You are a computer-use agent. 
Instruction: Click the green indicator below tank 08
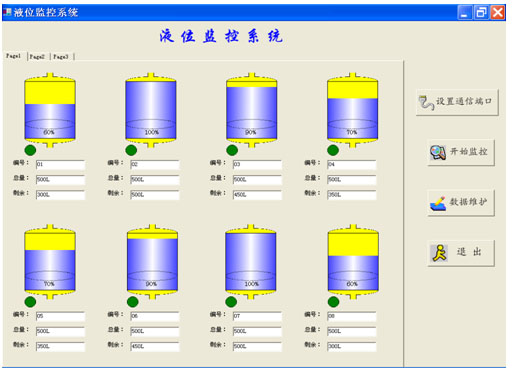click(x=333, y=302)
